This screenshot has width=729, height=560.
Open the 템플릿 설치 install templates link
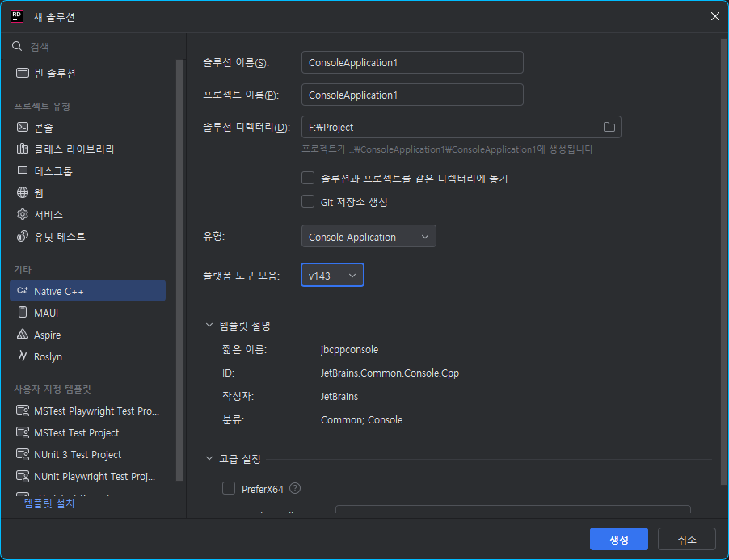[x=53, y=503]
